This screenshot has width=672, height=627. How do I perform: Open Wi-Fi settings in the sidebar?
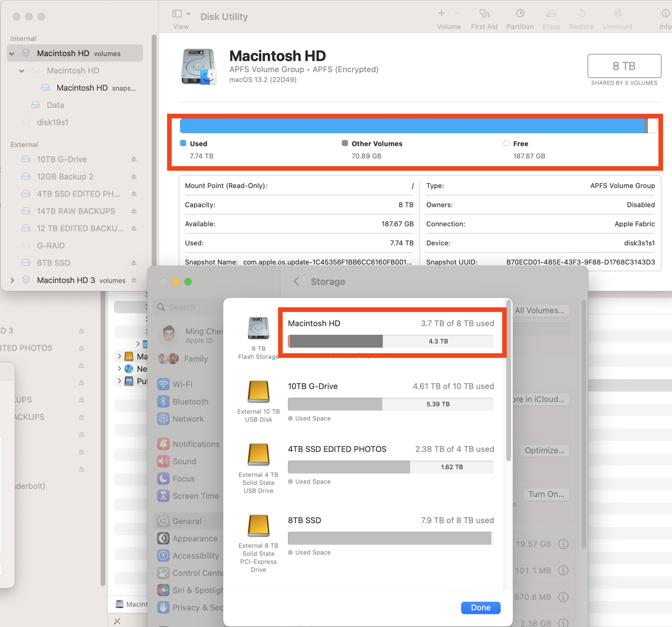[182, 384]
